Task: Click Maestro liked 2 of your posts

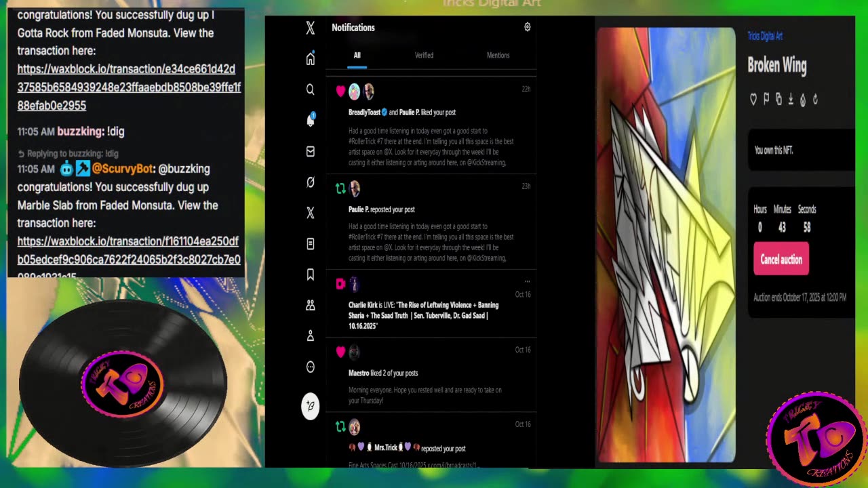Action: (383, 373)
